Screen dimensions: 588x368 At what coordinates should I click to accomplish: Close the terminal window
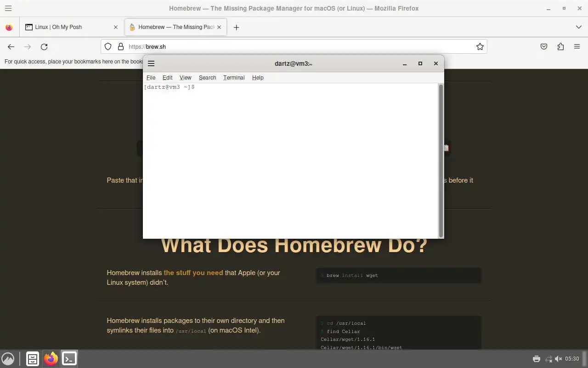436,63
